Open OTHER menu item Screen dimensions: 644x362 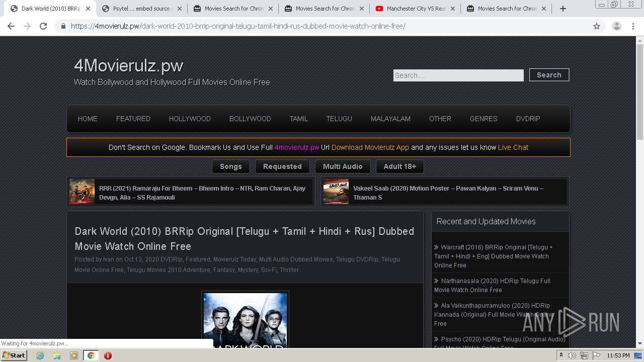(440, 119)
